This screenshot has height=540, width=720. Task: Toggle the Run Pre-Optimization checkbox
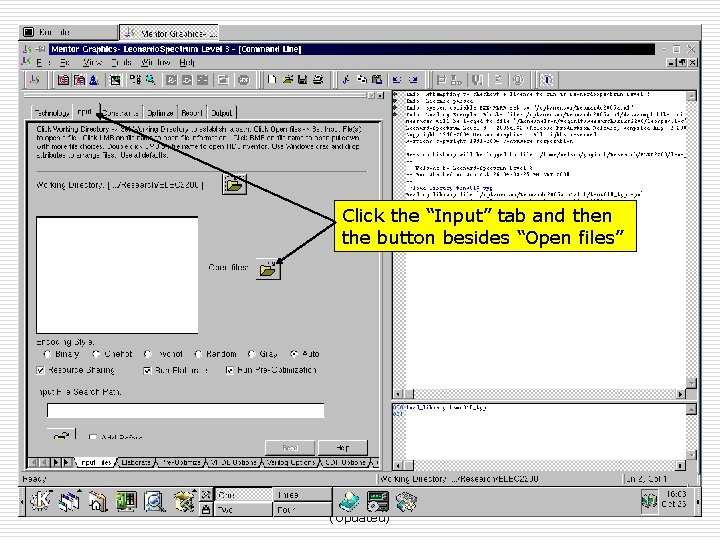point(230,370)
